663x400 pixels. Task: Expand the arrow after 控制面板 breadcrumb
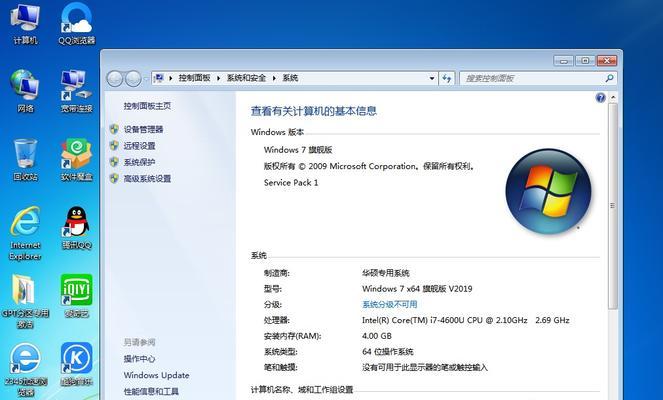coord(219,78)
